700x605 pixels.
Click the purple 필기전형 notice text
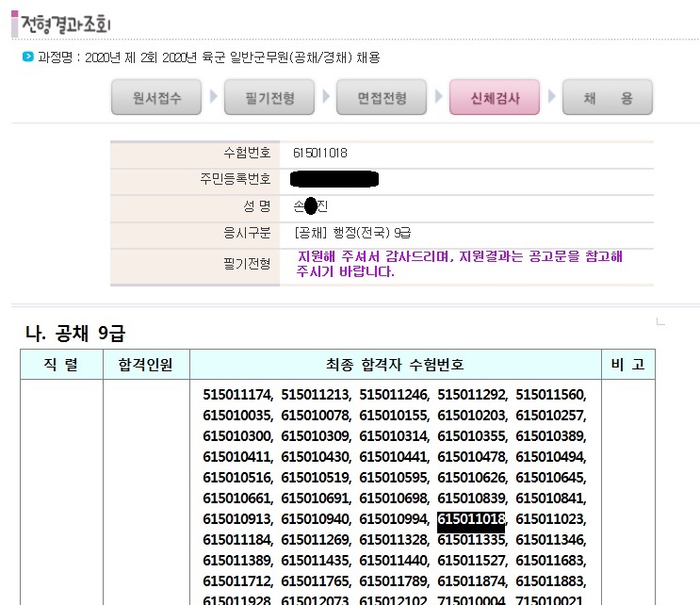pos(460,264)
